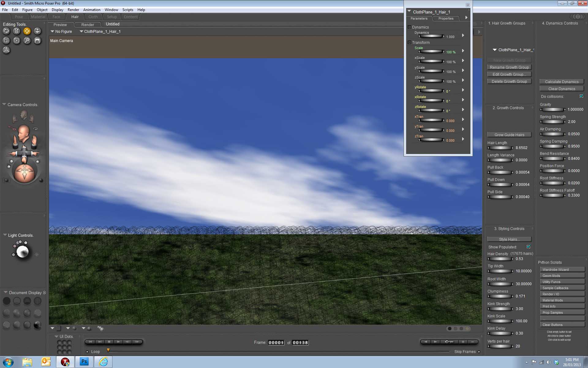Click the Grow Guide Hairs button
The width and height of the screenshot is (588, 368).
tap(509, 135)
